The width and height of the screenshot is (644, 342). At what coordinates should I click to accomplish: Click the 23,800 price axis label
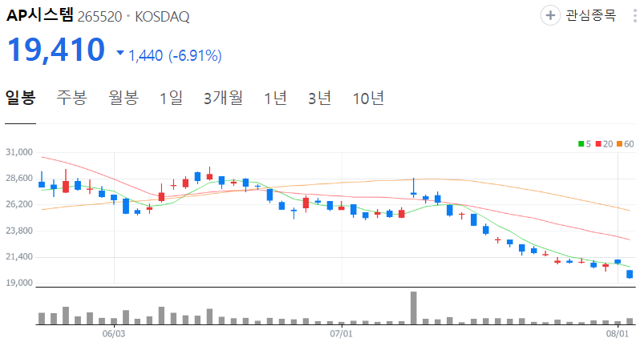point(19,231)
